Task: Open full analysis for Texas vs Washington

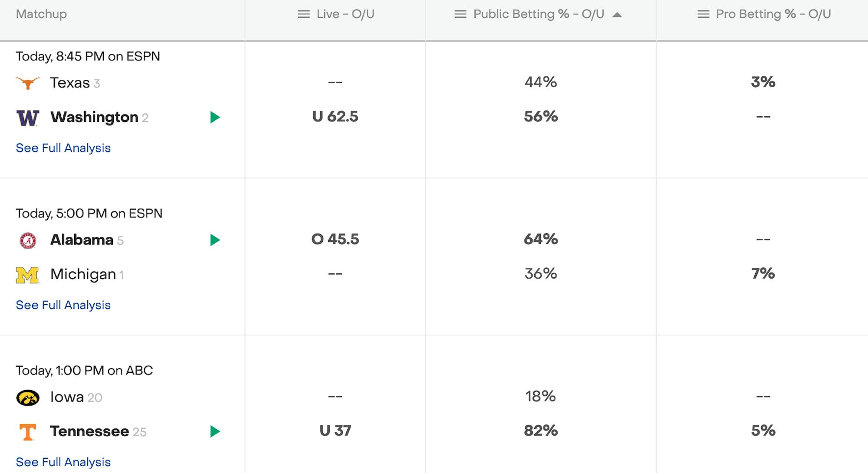Action: click(63, 148)
